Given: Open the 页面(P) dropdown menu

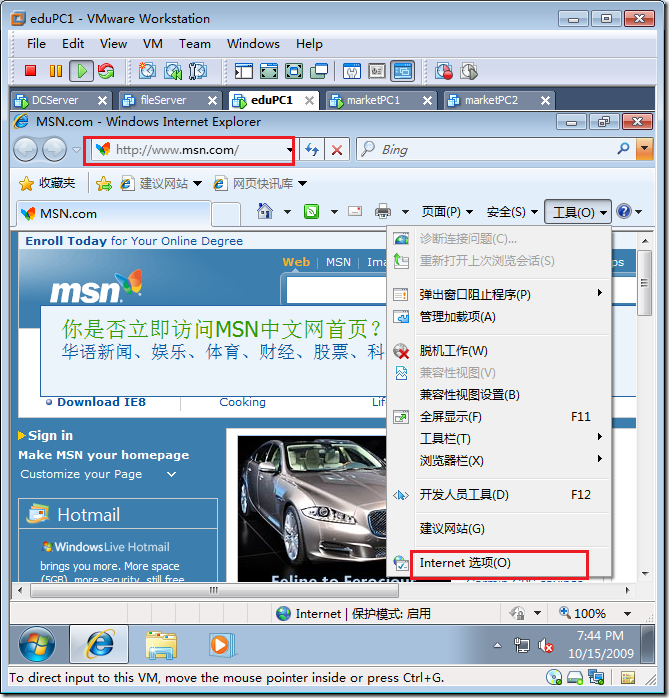Looking at the screenshot, I should coord(447,212).
